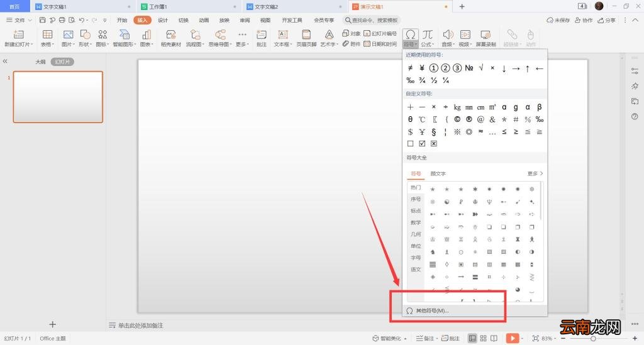The height and width of the screenshot is (345, 644).
Task: Start the slideshow with orange play button
Action: 512,338
